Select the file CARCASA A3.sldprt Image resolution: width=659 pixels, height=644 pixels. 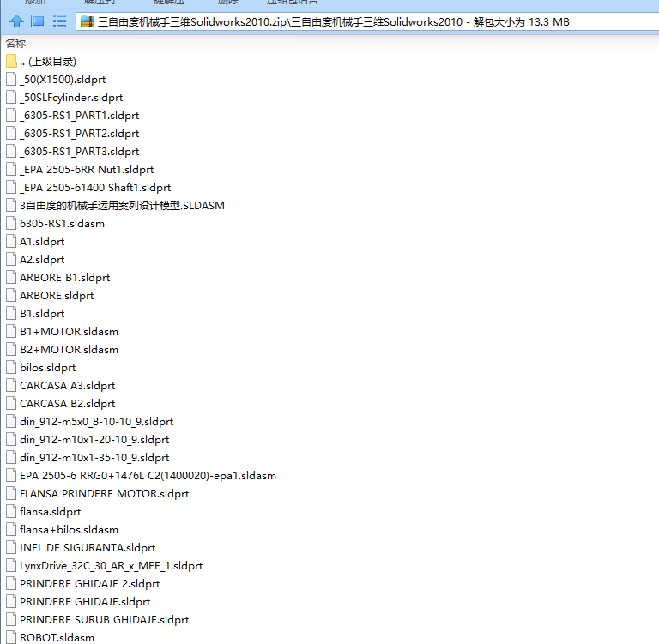tap(67, 385)
